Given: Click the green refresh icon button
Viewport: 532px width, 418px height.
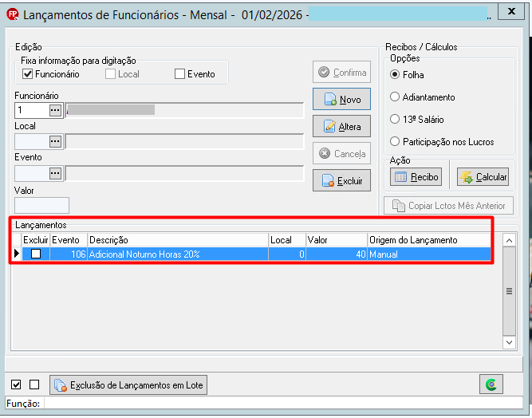Looking at the screenshot, I should point(491,384).
